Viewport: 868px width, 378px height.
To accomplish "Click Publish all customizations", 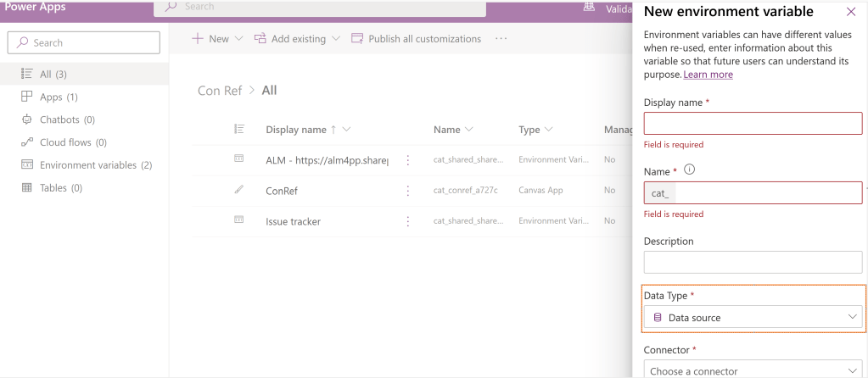I will pyautogui.click(x=416, y=39).
